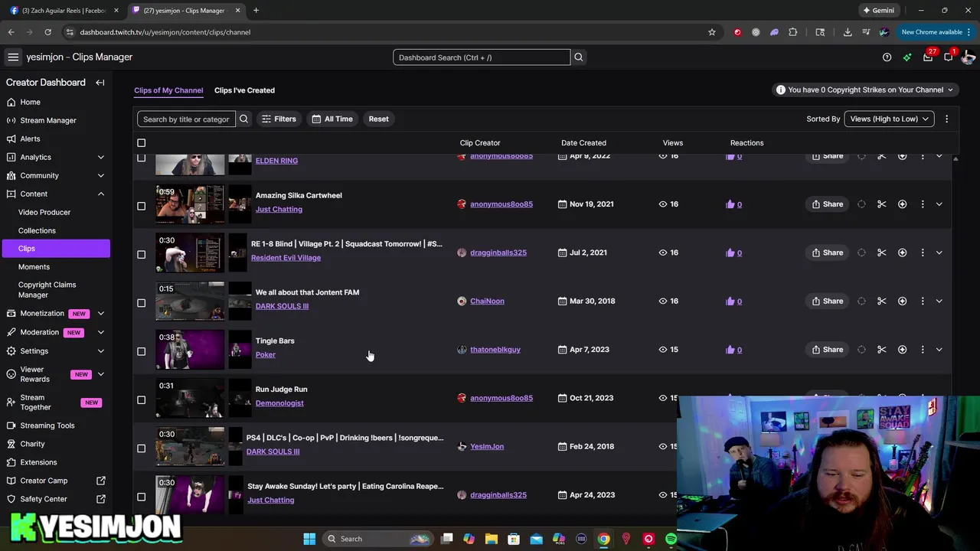Click the Dashboard Search field
Screen dimensions: 980x551
click(x=482, y=57)
